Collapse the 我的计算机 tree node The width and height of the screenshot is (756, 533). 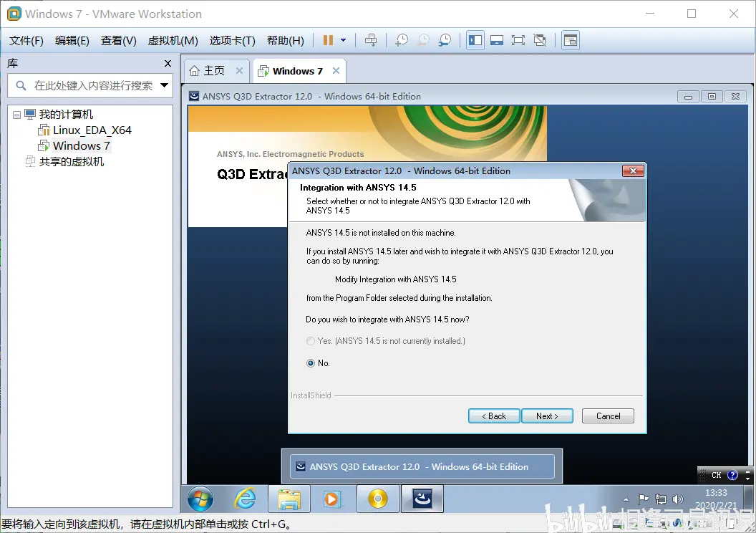pyautogui.click(x=17, y=115)
